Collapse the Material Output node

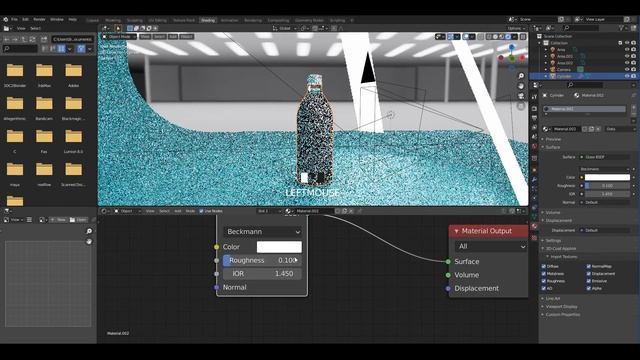pyautogui.click(x=456, y=231)
